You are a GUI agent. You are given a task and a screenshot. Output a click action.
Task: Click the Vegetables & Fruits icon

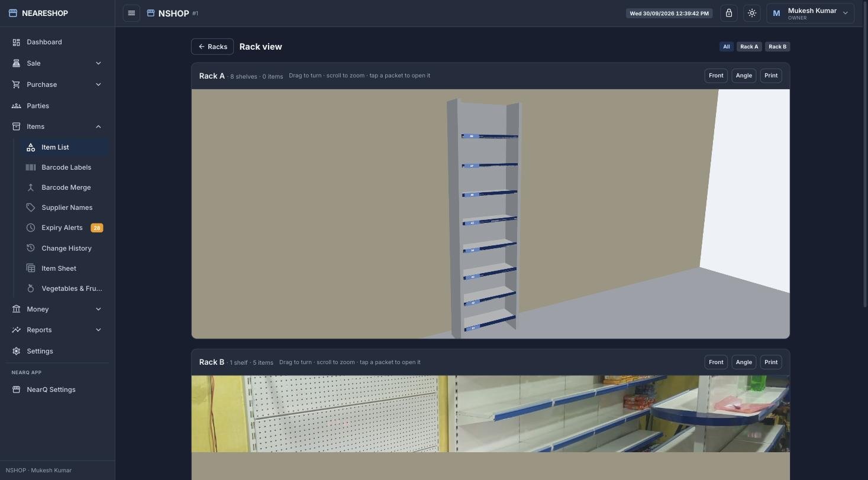pyautogui.click(x=31, y=288)
